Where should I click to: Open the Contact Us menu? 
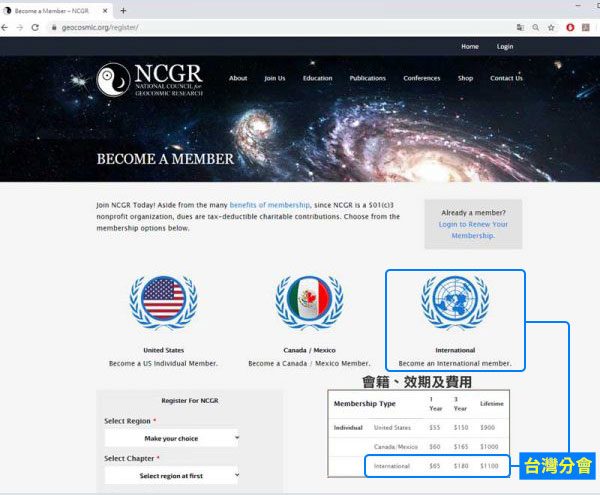506,78
